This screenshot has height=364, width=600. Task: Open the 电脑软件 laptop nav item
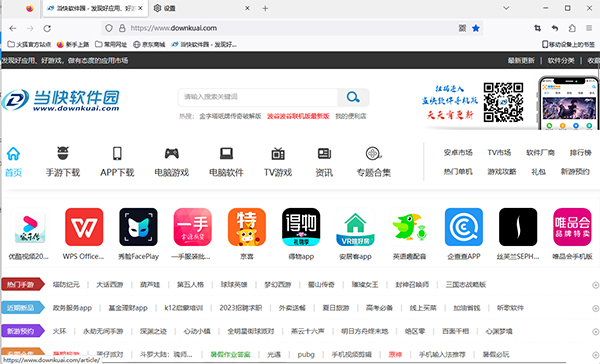[x=226, y=162]
